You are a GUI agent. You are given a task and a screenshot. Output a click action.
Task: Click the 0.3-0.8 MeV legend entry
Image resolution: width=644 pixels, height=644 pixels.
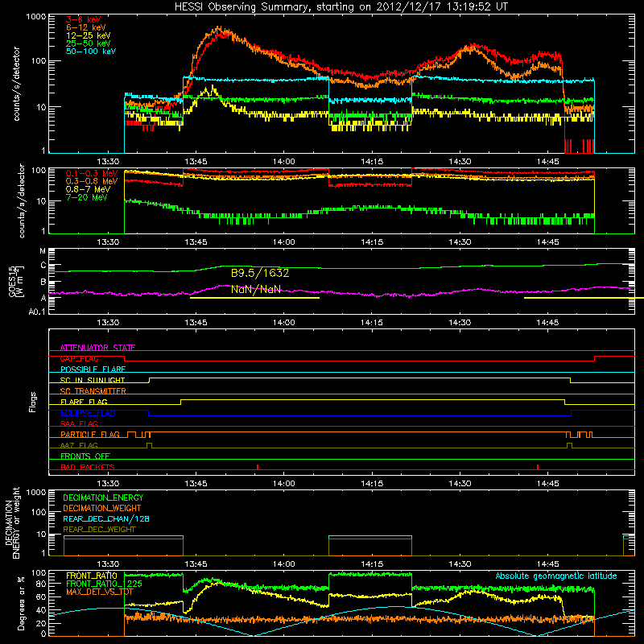(x=92, y=181)
